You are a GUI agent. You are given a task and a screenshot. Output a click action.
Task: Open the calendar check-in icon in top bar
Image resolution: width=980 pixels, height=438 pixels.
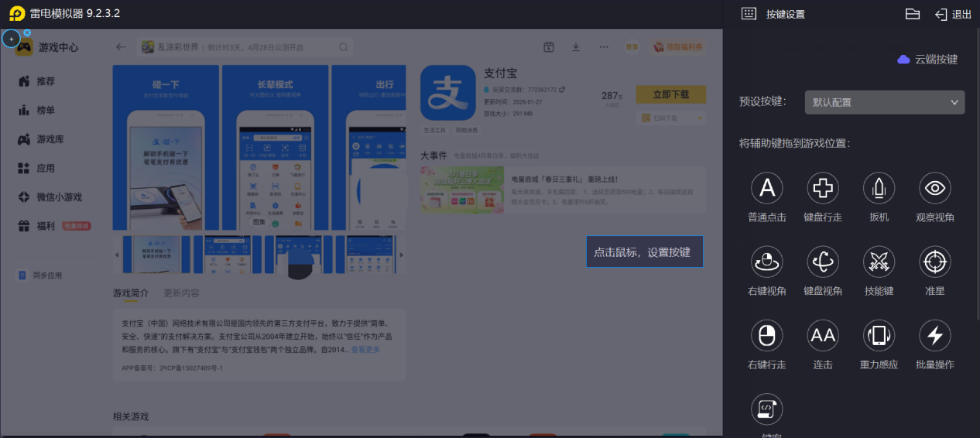[549, 47]
